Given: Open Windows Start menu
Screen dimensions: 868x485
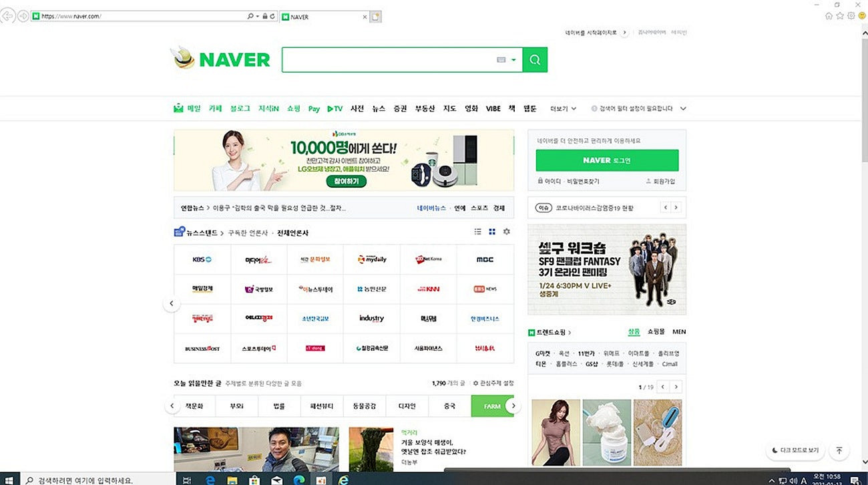Looking at the screenshot, I should point(9,480).
